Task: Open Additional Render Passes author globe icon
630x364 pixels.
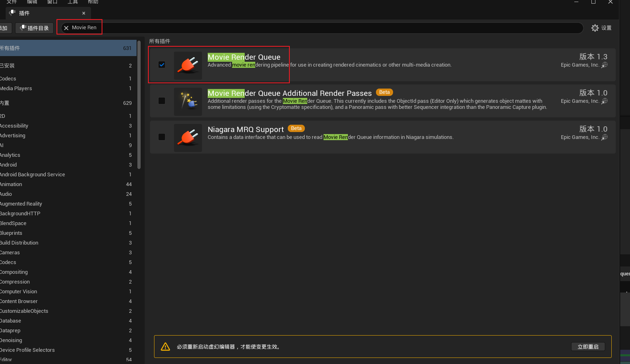Action: click(x=605, y=101)
